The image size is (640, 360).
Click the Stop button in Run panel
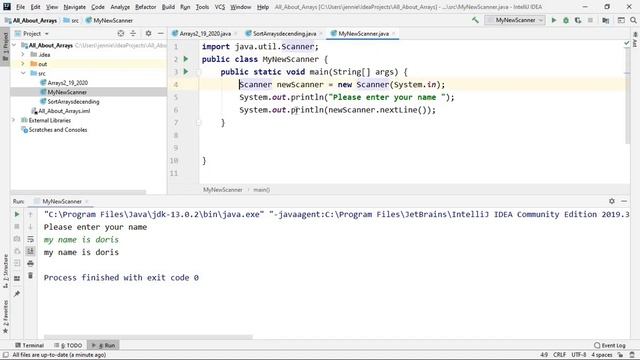pyautogui.click(x=17, y=227)
